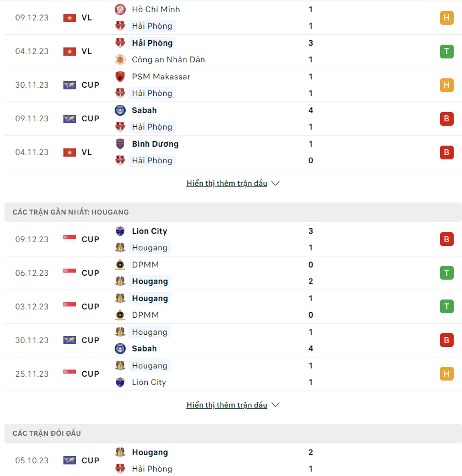Click the DPMM logo in 06.12.23 match

point(120,265)
